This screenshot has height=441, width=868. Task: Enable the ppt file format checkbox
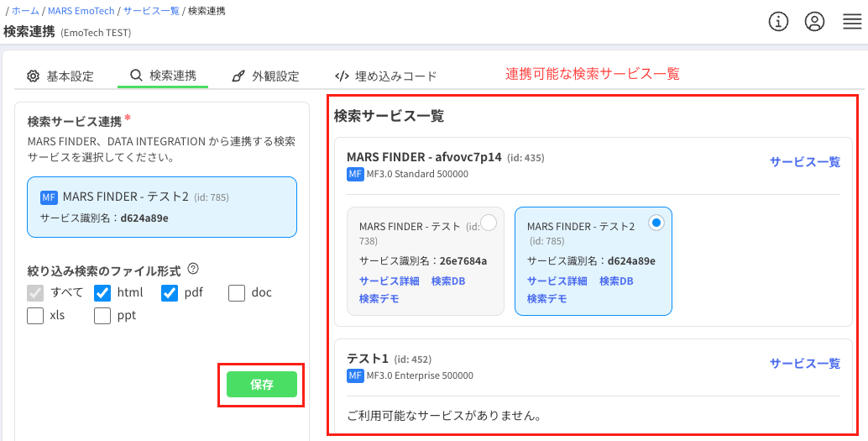pos(102,316)
